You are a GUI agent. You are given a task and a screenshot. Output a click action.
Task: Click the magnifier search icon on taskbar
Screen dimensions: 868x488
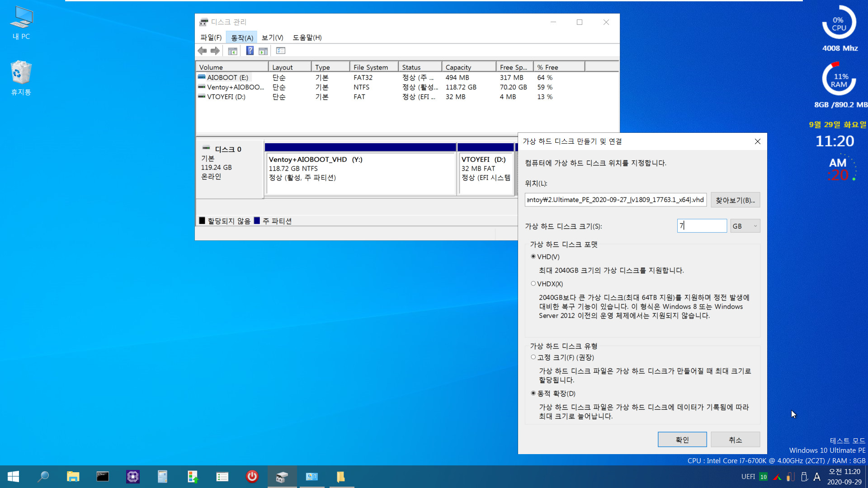click(x=43, y=477)
